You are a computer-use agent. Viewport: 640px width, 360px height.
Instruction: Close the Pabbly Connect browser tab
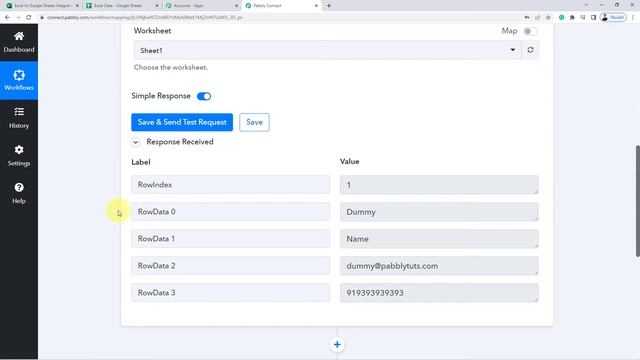click(316, 6)
